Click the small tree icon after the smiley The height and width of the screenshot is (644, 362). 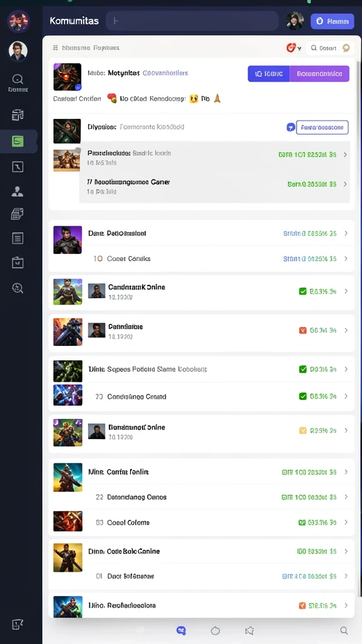tap(217, 98)
